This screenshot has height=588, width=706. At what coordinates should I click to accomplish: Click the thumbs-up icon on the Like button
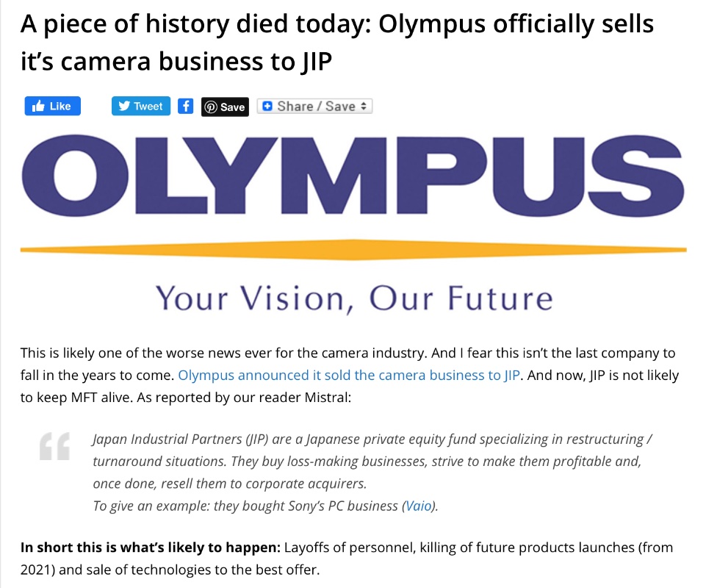coord(37,107)
